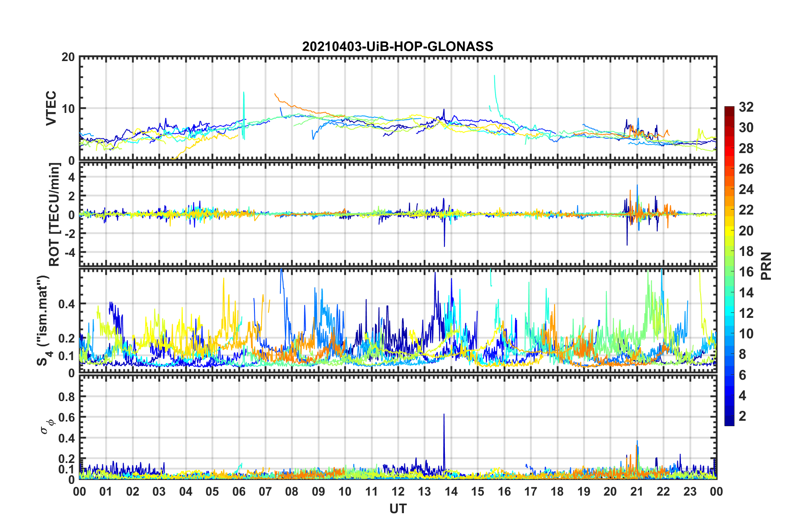Screen dimensions: 796x532
Task: Click the PRN colorbar label
Action: coord(766,266)
